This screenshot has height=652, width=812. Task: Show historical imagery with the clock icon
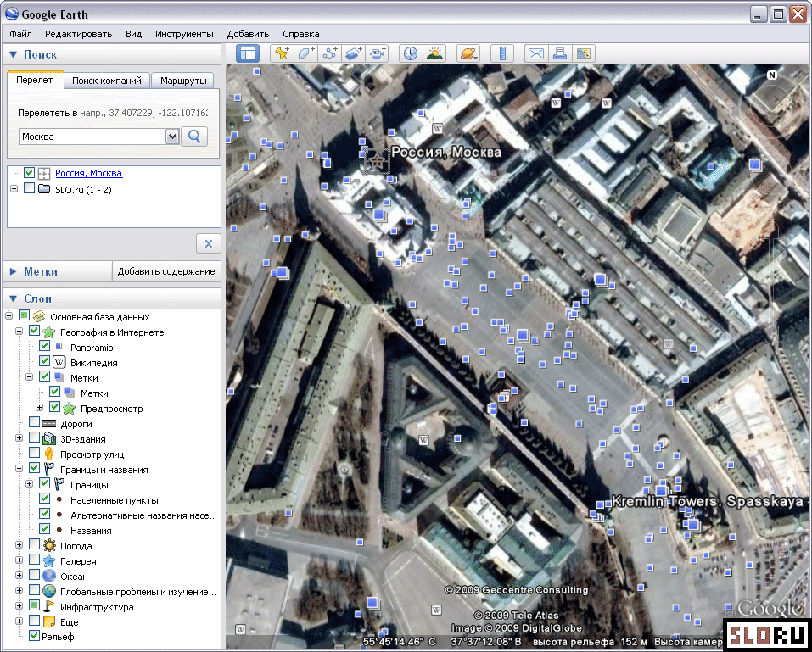coord(411,53)
